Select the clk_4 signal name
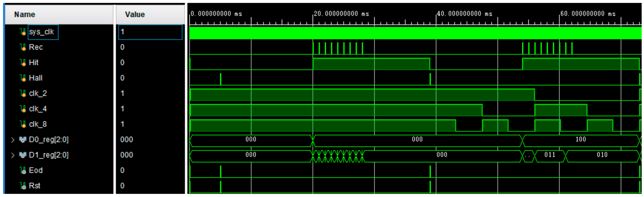Viewport: 644px width, 197px height. click(x=38, y=109)
